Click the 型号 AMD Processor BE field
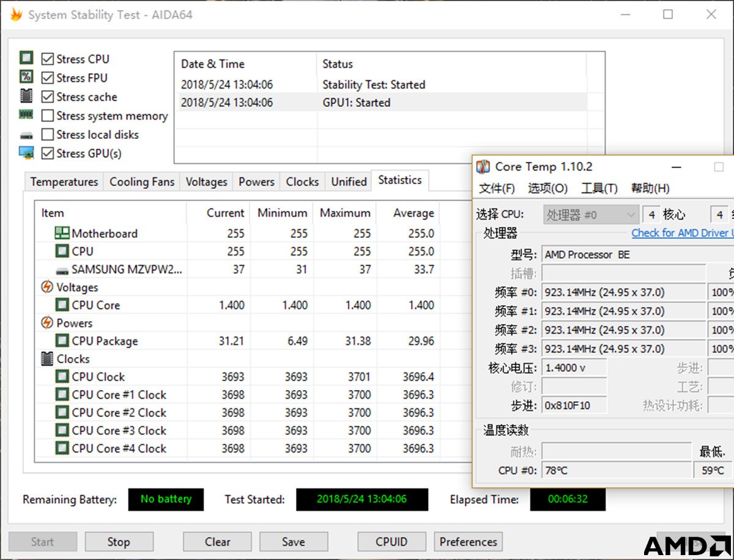Screen dimensions: 734x560 click(x=638, y=254)
